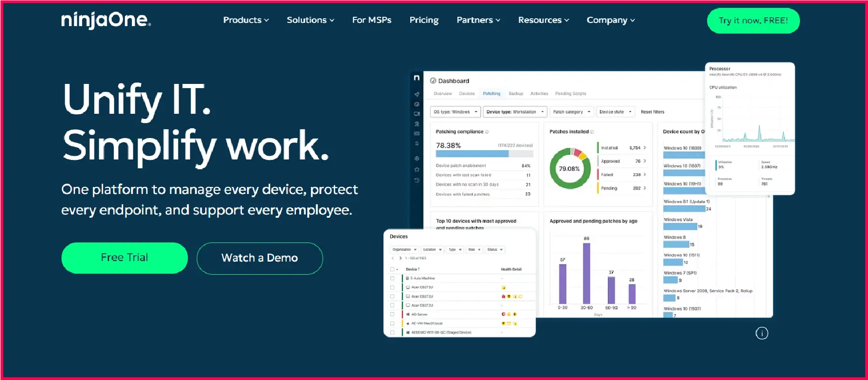Click the red shield icon in AD Server row
Viewport: 868px width, 380px height.
point(503,314)
